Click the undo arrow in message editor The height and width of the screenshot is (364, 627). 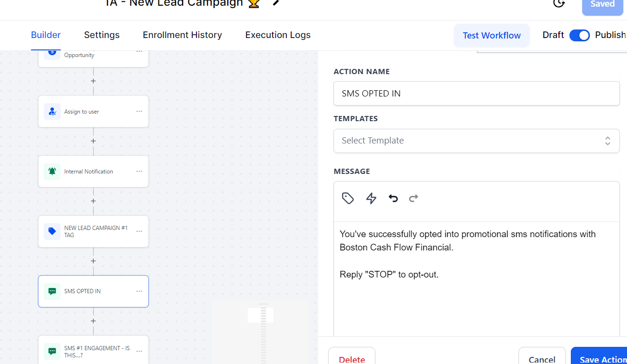393,198
